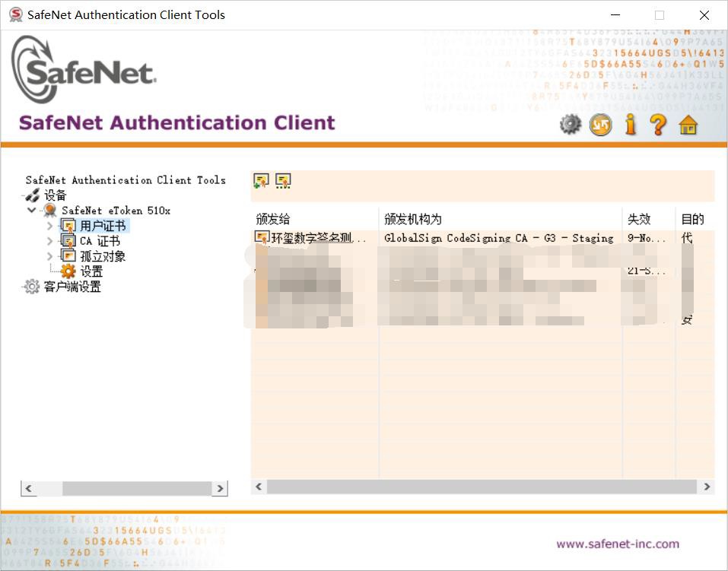The width and height of the screenshot is (728, 571).
Task: Open www.safenet-inc.com link
Action: 618,544
